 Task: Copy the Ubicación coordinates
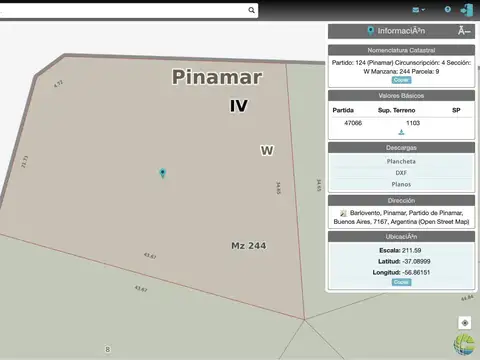[401, 282]
